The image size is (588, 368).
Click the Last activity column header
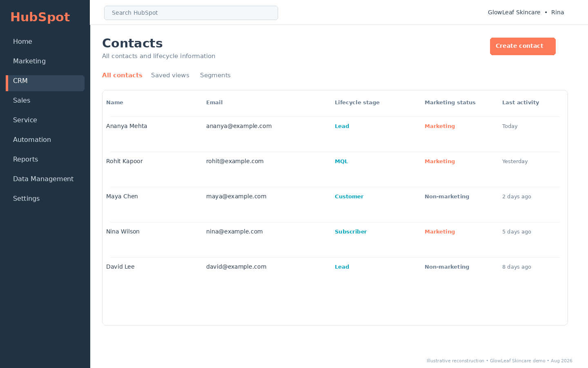[x=521, y=103]
